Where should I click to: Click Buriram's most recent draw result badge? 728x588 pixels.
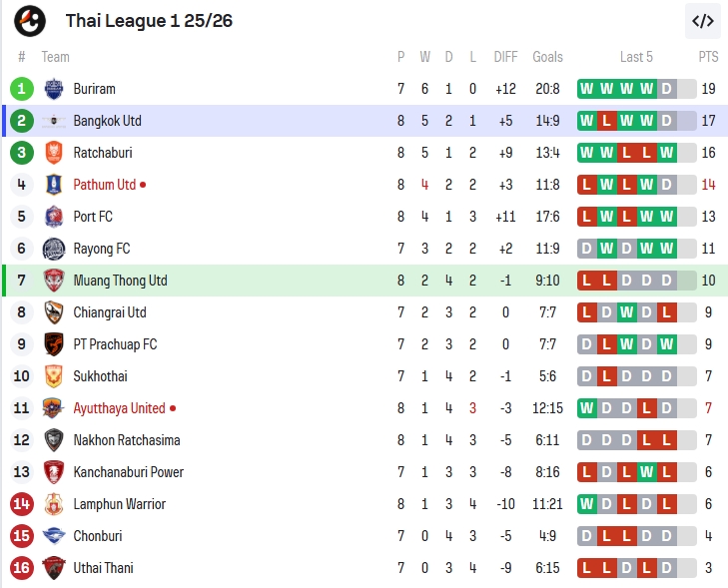pyautogui.click(x=667, y=89)
